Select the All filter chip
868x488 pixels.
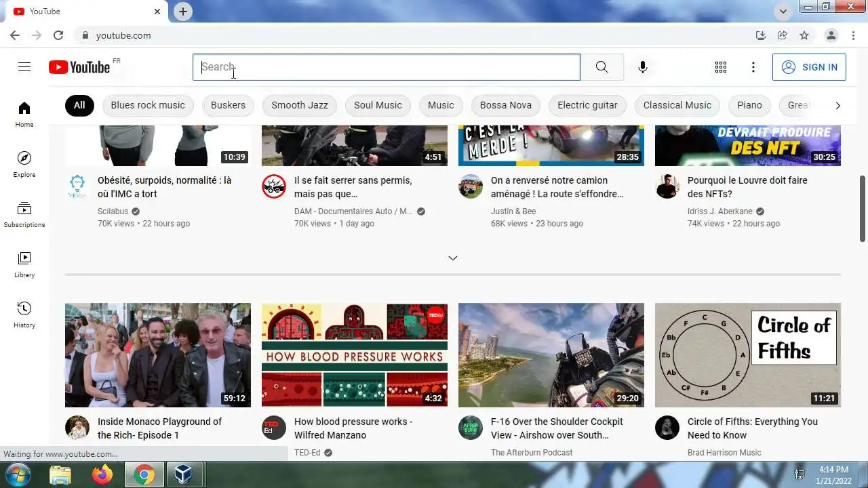pos(79,105)
